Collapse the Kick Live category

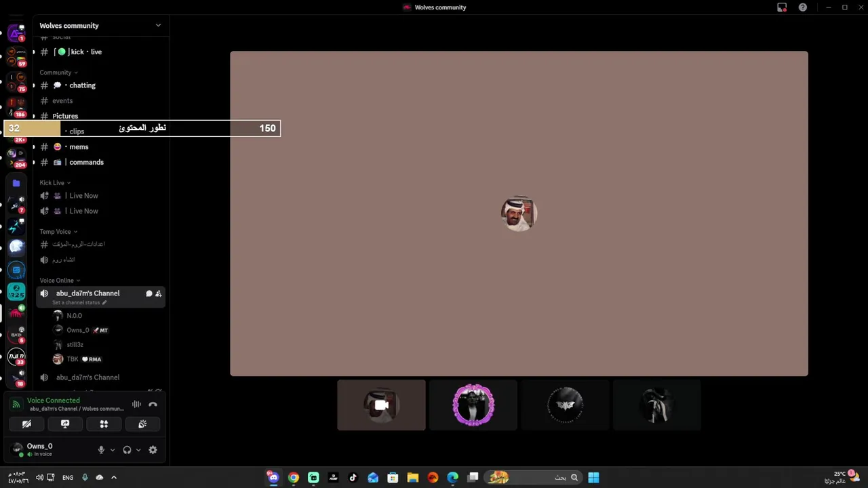coord(55,183)
